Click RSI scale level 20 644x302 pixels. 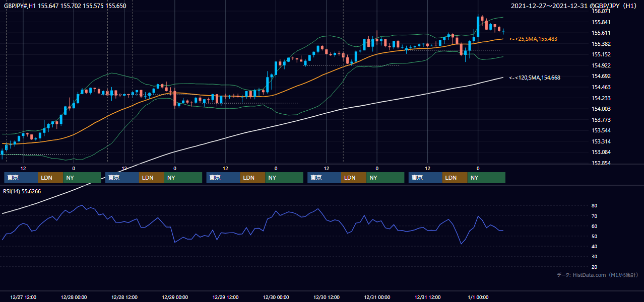click(595, 267)
